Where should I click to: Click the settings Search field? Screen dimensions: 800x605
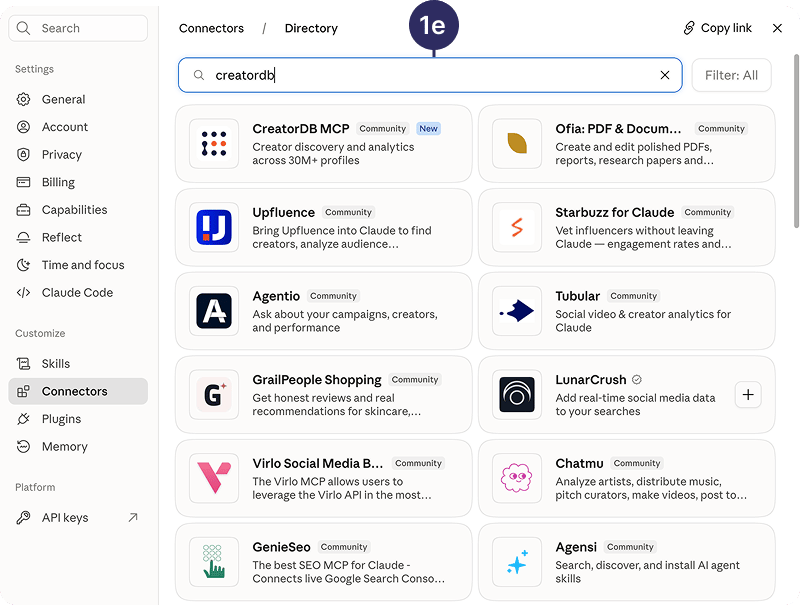78,28
